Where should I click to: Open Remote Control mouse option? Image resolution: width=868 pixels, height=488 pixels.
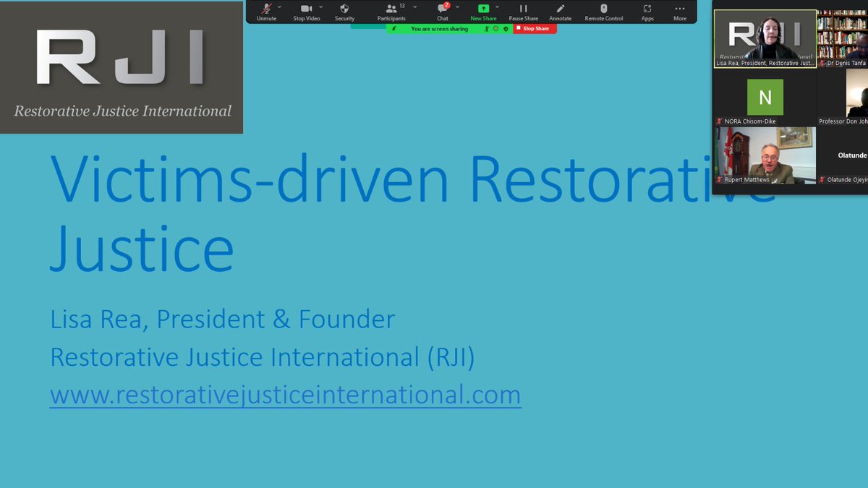click(x=604, y=12)
